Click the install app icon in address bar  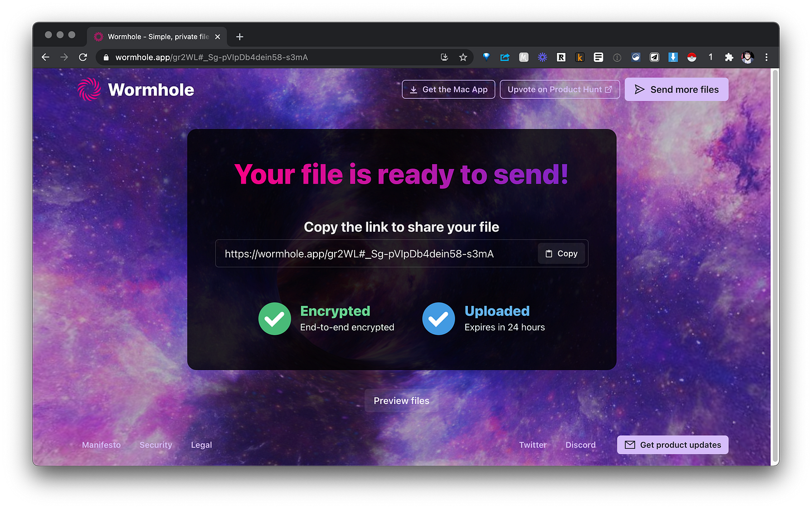coord(444,57)
